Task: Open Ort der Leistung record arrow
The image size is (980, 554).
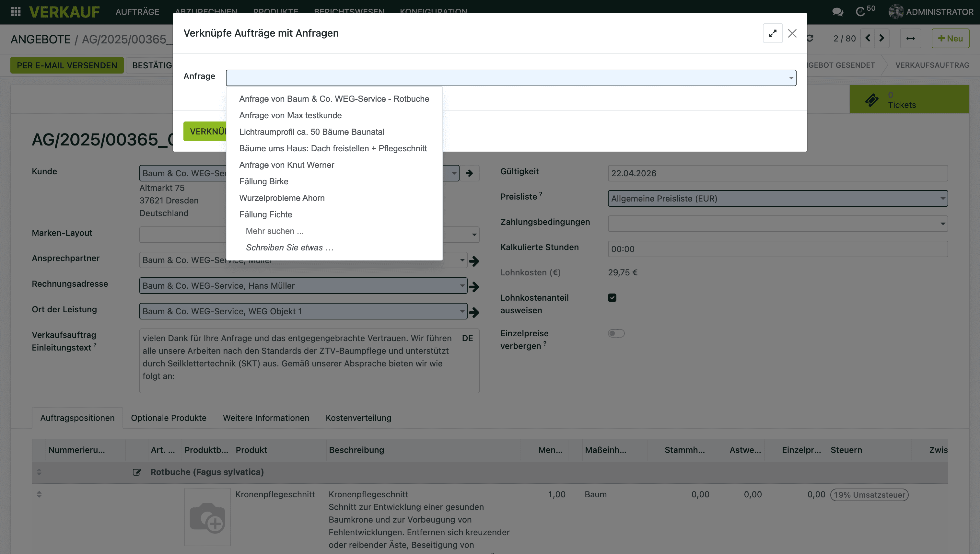Action: point(474,312)
